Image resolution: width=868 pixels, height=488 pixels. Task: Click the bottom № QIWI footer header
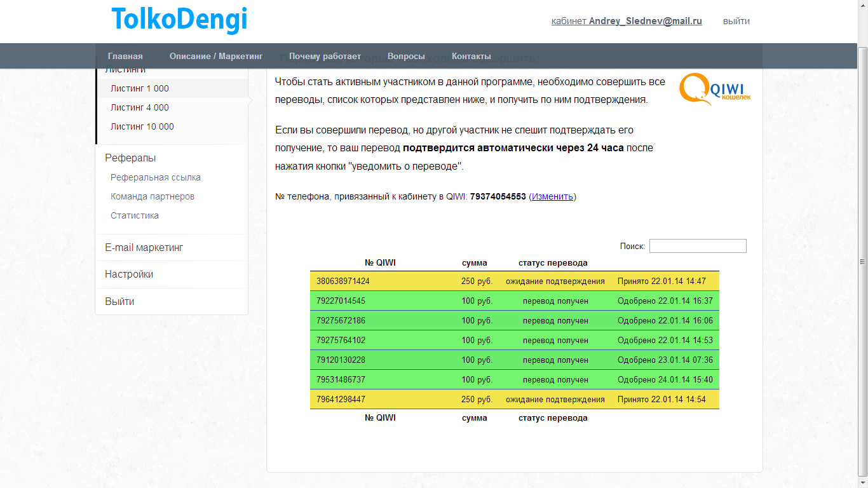pyautogui.click(x=380, y=417)
